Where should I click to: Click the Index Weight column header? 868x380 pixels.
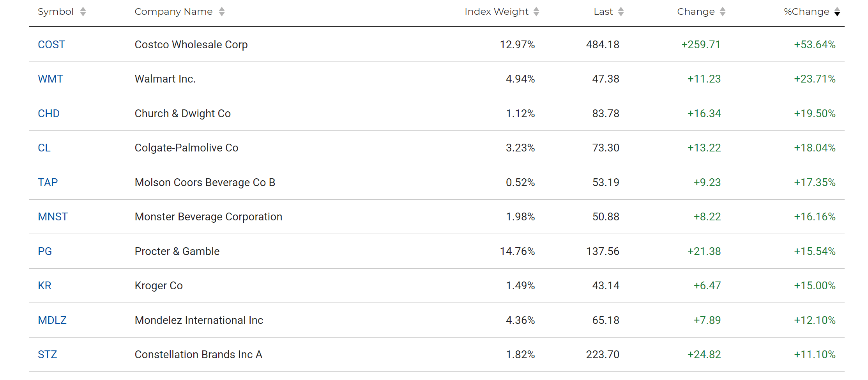[495, 11]
